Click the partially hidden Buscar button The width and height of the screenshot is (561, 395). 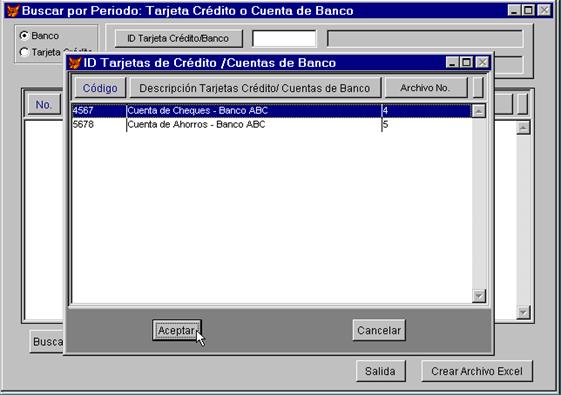pyautogui.click(x=47, y=342)
